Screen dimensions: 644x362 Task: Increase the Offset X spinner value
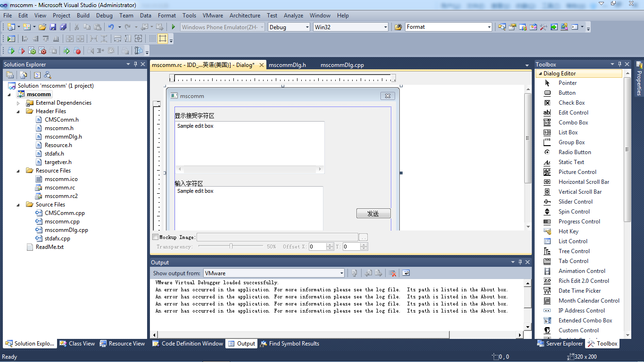point(330,245)
